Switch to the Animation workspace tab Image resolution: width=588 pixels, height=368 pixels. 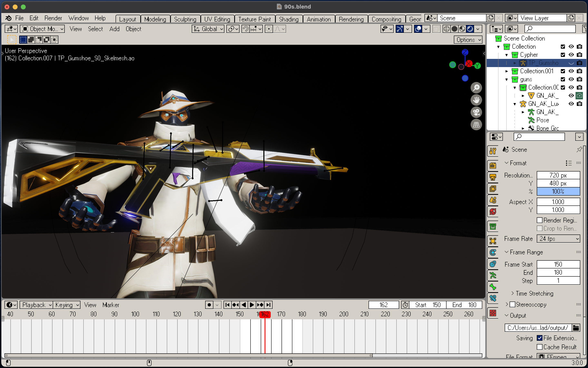tap(319, 19)
